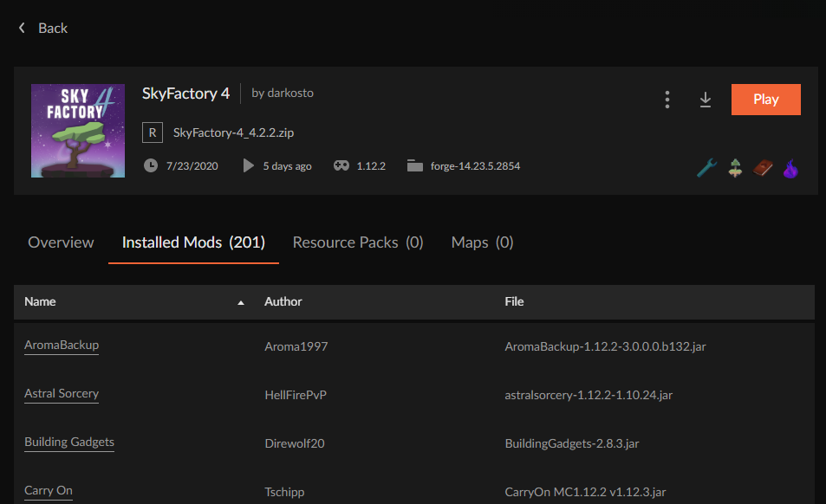Click the purple flame category icon
Viewport: 826px width, 504px height.
(x=790, y=169)
